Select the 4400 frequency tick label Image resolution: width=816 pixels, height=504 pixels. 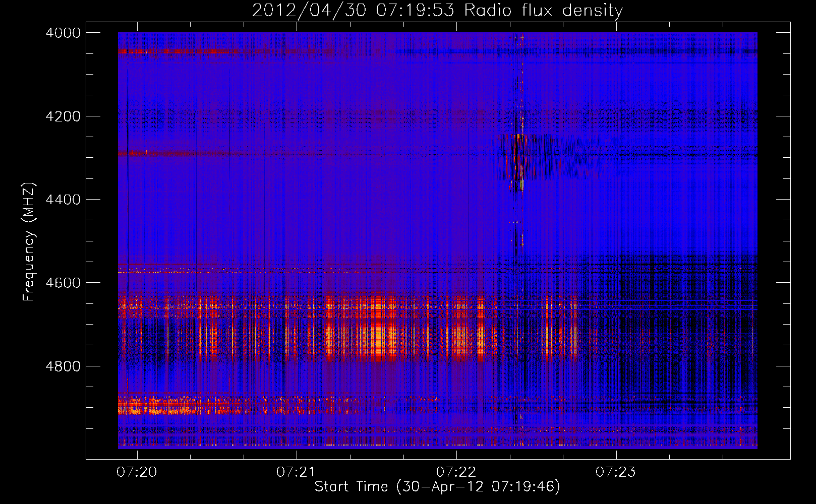(x=63, y=200)
